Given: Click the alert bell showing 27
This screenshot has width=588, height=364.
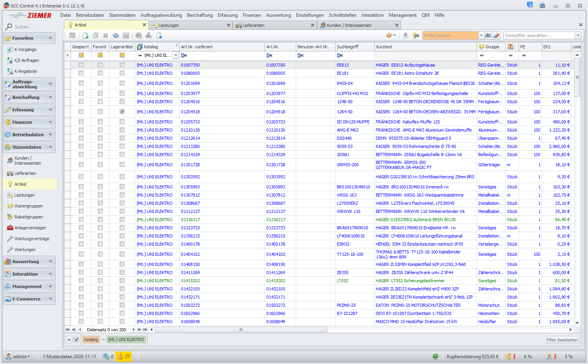Looking at the screenshot, I should 124,357.
